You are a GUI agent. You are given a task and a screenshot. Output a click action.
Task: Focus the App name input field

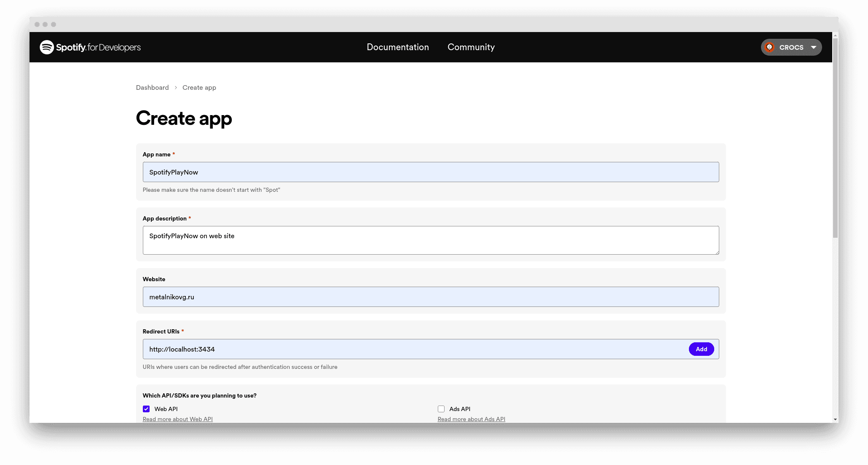click(x=431, y=172)
